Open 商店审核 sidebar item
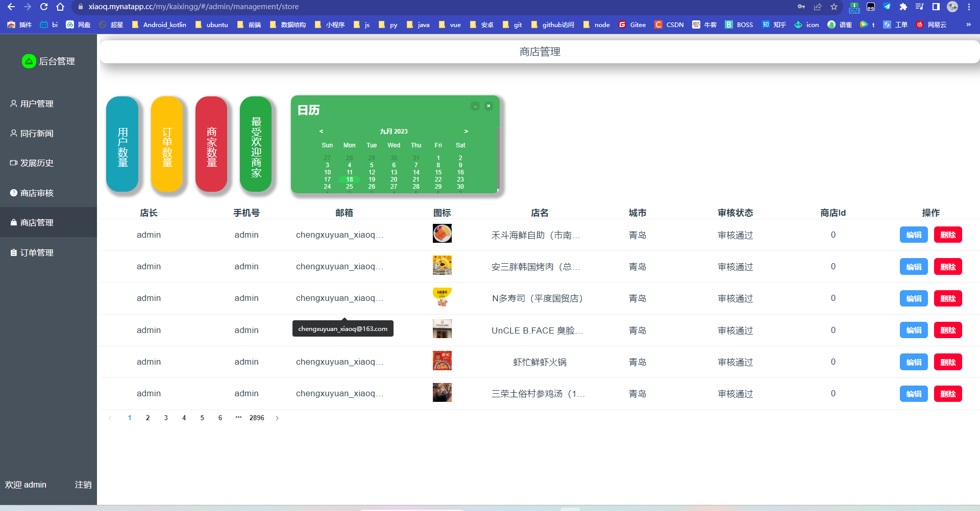This screenshot has width=980, height=511. pyautogui.click(x=32, y=193)
